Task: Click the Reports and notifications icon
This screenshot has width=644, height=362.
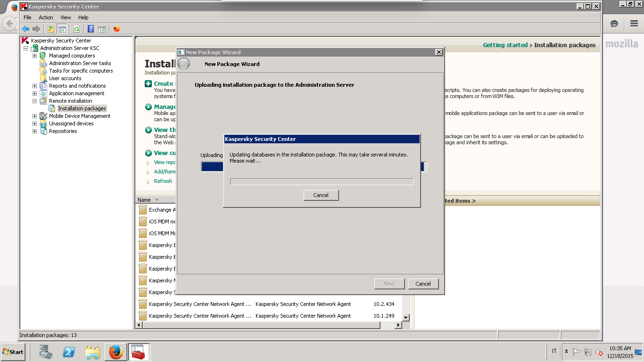Action: 43,86
